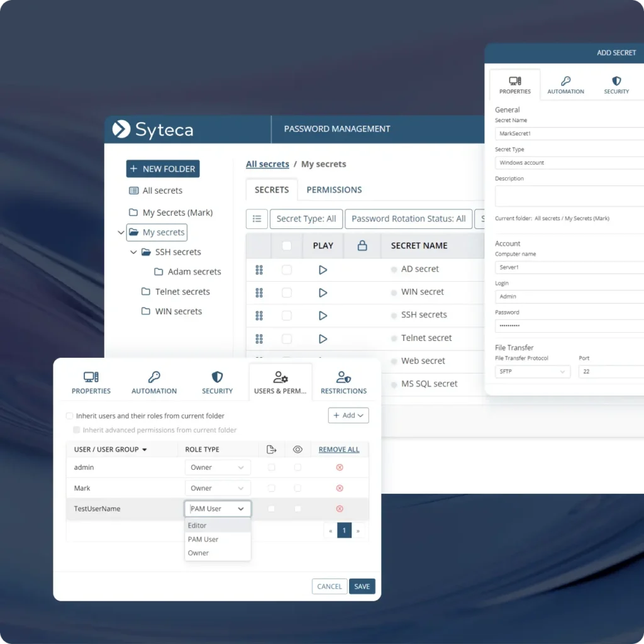Check the AD secret row checkbox
Image resolution: width=644 pixels, height=644 pixels.
pyautogui.click(x=287, y=270)
